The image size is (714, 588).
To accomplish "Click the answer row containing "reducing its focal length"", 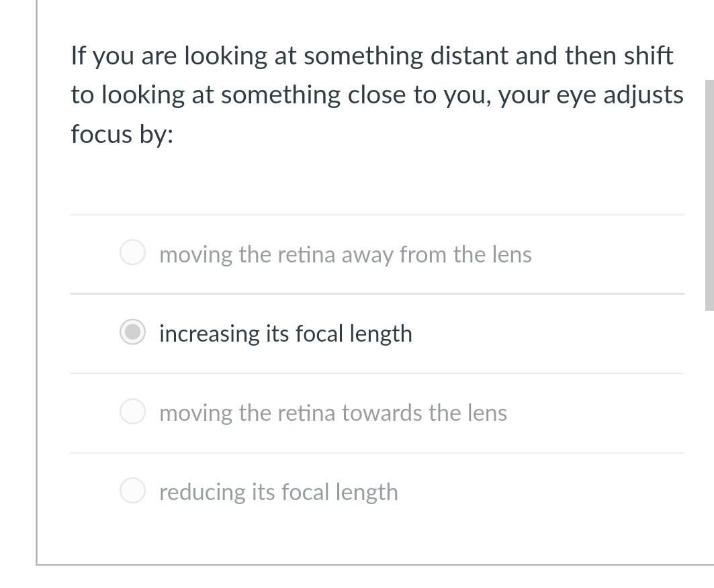I will click(x=377, y=490).
